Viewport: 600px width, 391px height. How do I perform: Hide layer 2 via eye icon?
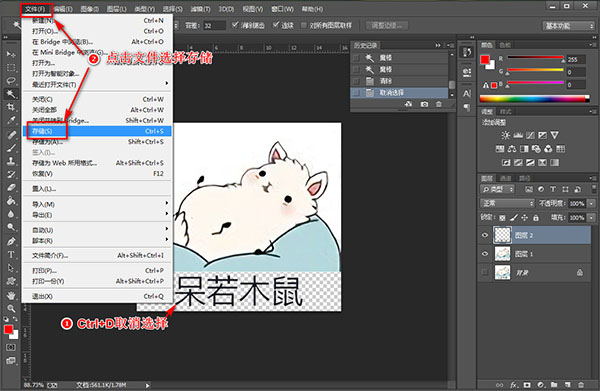pos(485,235)
